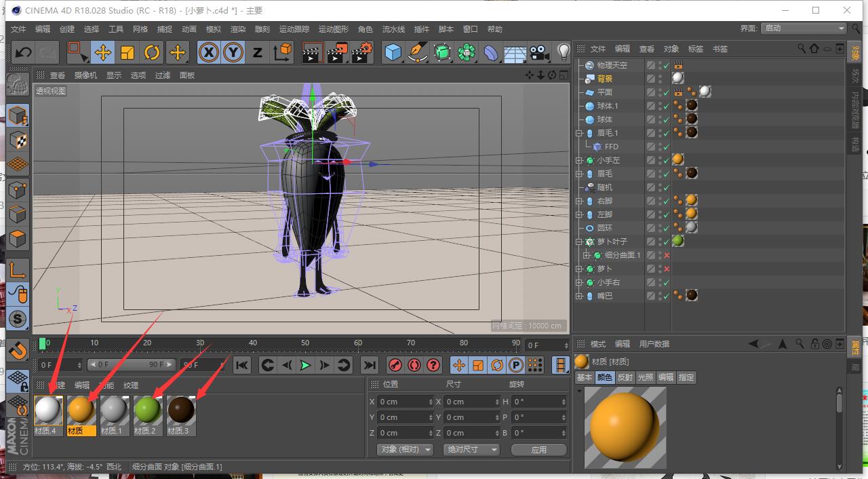Image resolution: width=868 pixels, height=479 pixels.
Task: Expand the 眉毛.1 object tree
Action: click(x=579, y=133)
